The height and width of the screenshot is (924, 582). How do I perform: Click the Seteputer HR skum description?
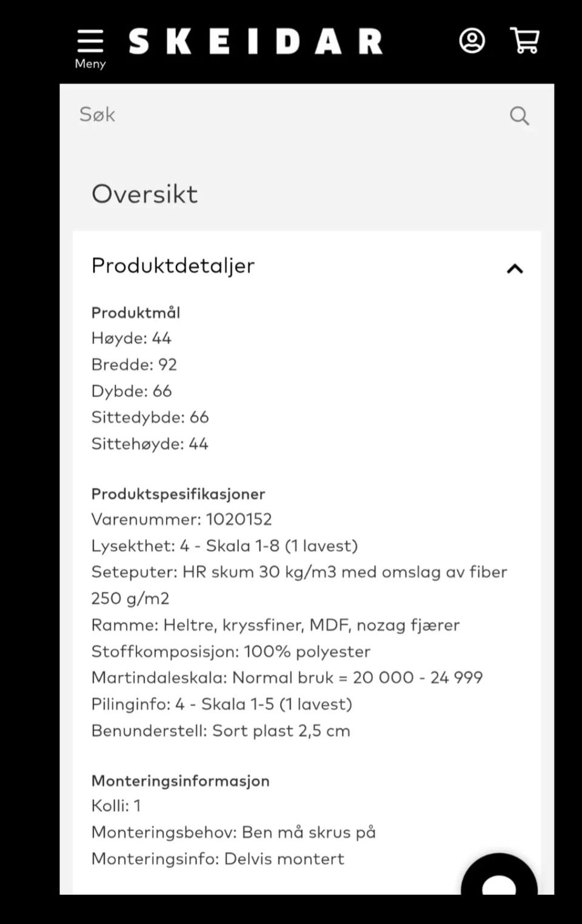tap(299, 572)
